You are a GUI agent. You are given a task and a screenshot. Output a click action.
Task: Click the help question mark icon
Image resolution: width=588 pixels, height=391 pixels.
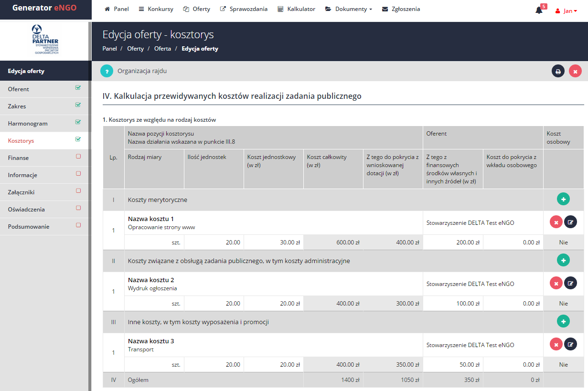[107, 71]
